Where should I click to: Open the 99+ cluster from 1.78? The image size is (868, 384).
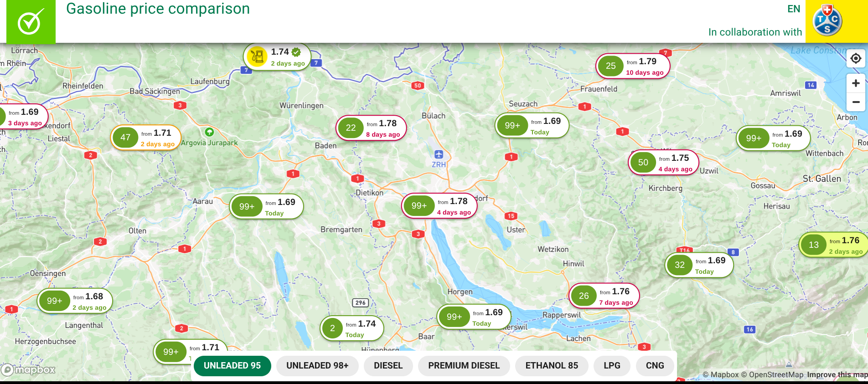pyautogui.click(x=439, y=206)
